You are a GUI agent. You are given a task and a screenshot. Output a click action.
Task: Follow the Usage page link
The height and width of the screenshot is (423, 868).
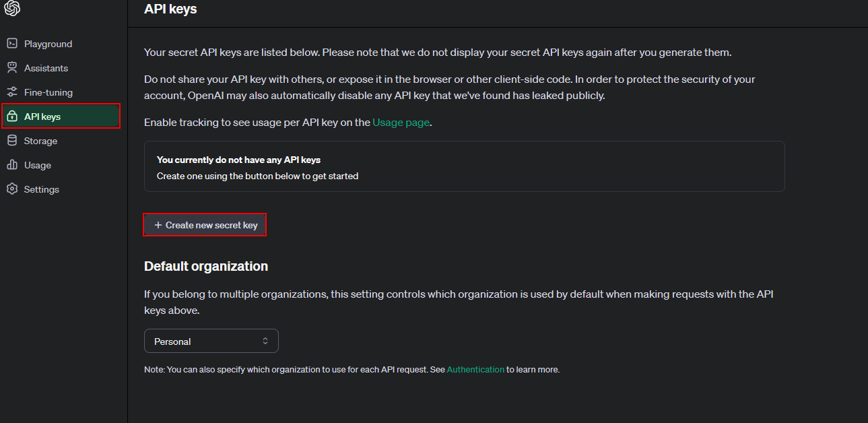coord(401,123)
